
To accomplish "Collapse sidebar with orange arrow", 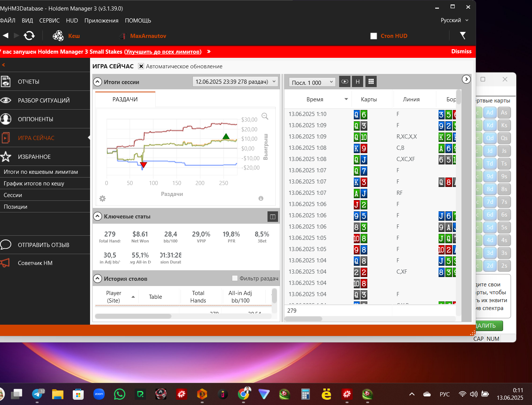I will coord(3,65).
